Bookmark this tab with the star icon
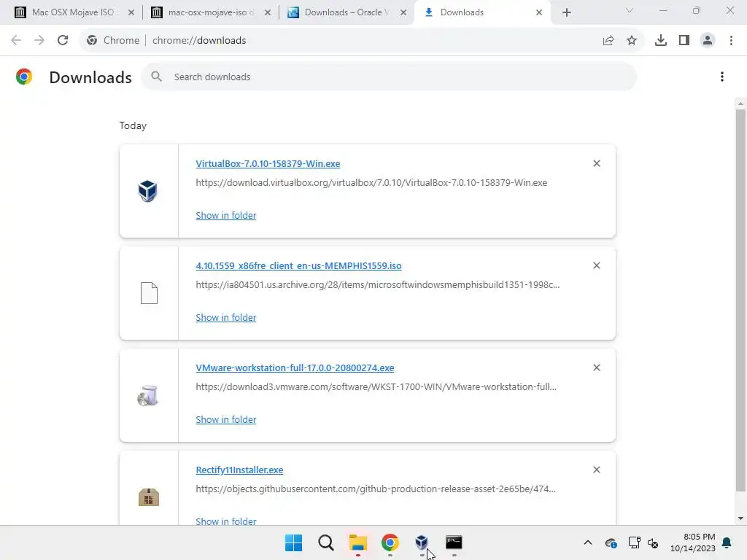The width and height of the screenshot is (747, 560). [x=632, y=41]
